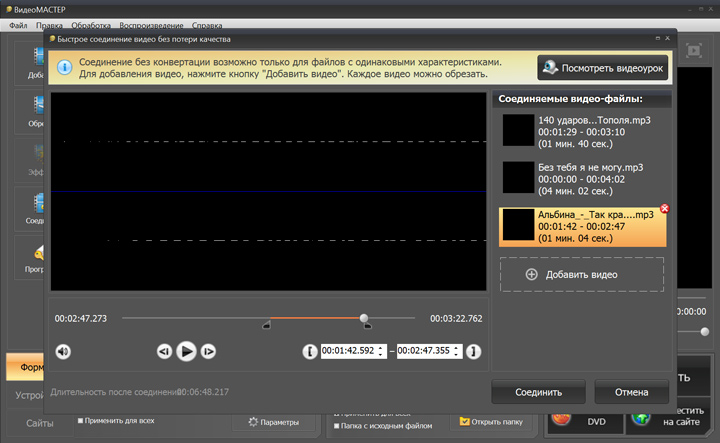The width and height of the screenshot is (720, 443).
Task: Cancel with the Отмена button
Action: (631, 392)
